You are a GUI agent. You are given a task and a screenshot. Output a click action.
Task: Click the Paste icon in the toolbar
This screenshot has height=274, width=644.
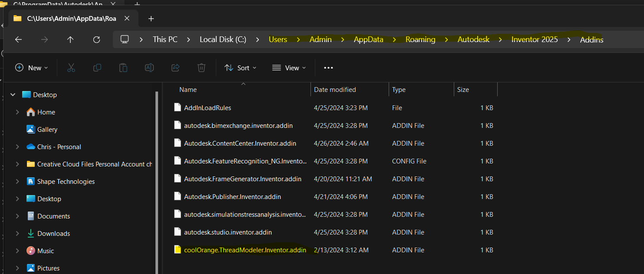pyautogui.click(x=123, y=68)
